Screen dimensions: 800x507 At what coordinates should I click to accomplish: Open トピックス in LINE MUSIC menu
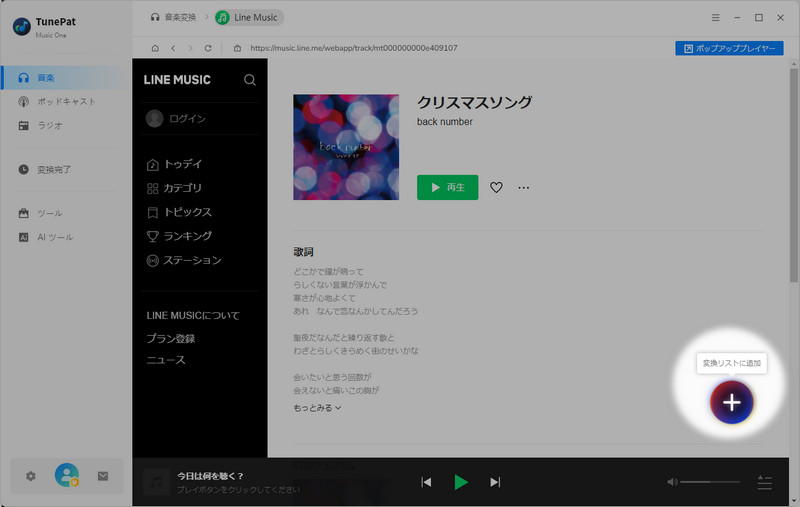(179, 212)
